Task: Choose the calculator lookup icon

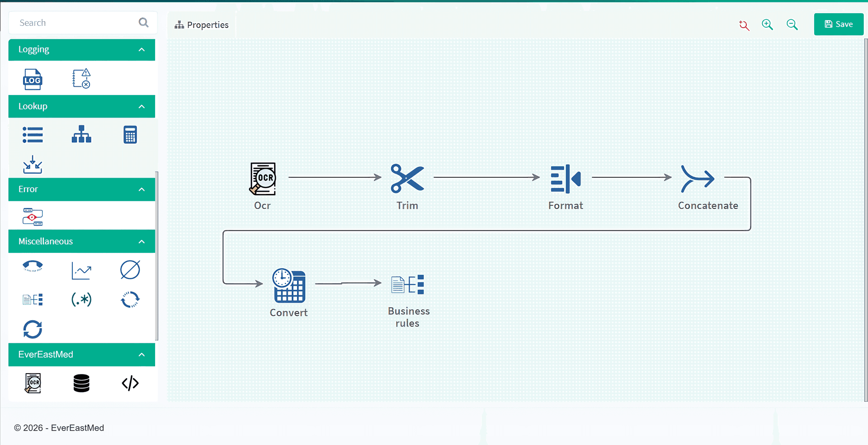Action: [x=130, y=135]
